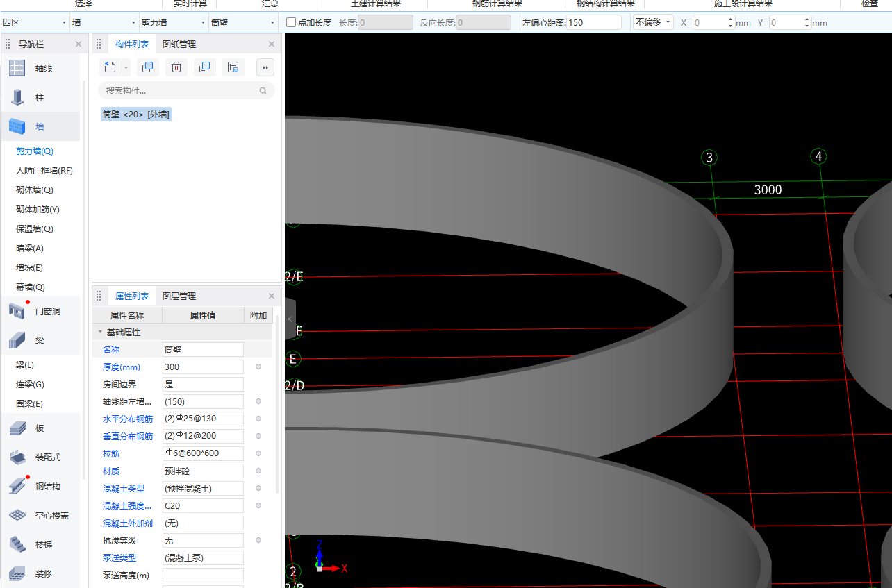Close the 属性列表 panel
The height and width of the screenshot is (588, 892).
(272, 296)
